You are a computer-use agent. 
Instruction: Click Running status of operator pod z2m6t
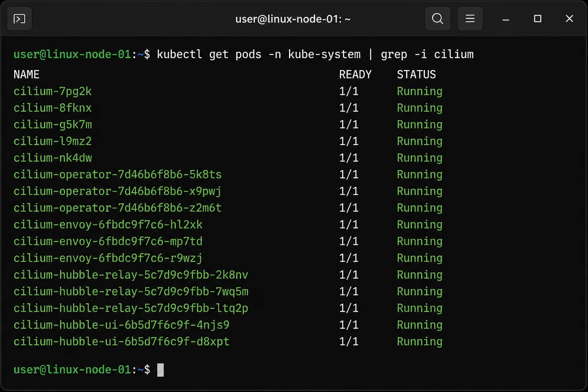pyautogui.click(x=420, y=208)
